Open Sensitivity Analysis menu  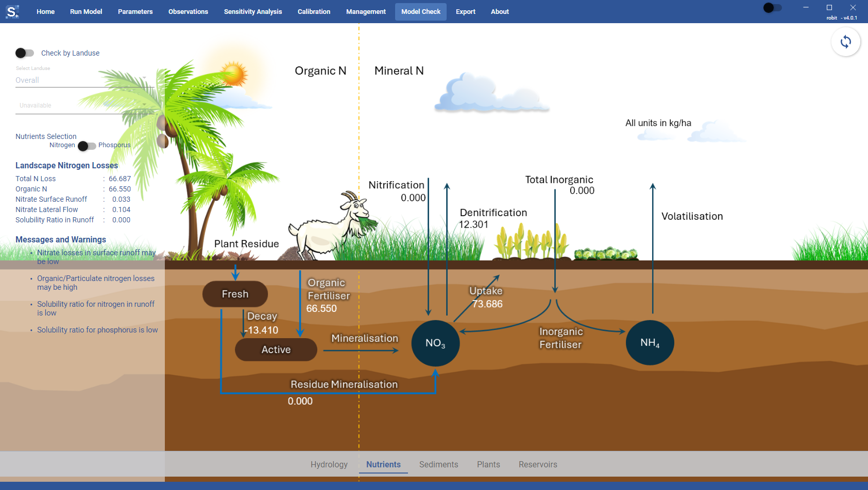253,11
